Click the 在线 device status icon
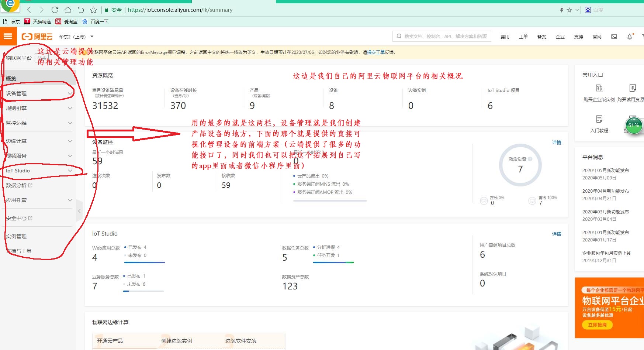644x350 pixels. point(484,201)
